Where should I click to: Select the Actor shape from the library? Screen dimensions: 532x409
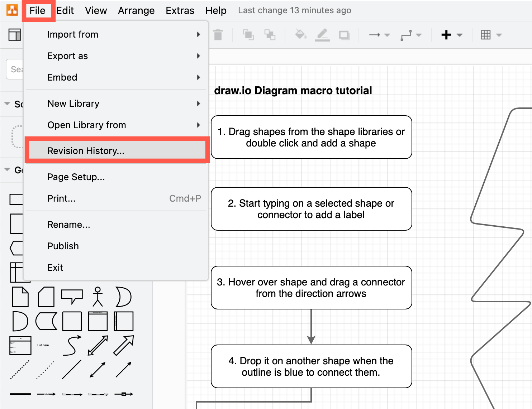pos(98,297)
